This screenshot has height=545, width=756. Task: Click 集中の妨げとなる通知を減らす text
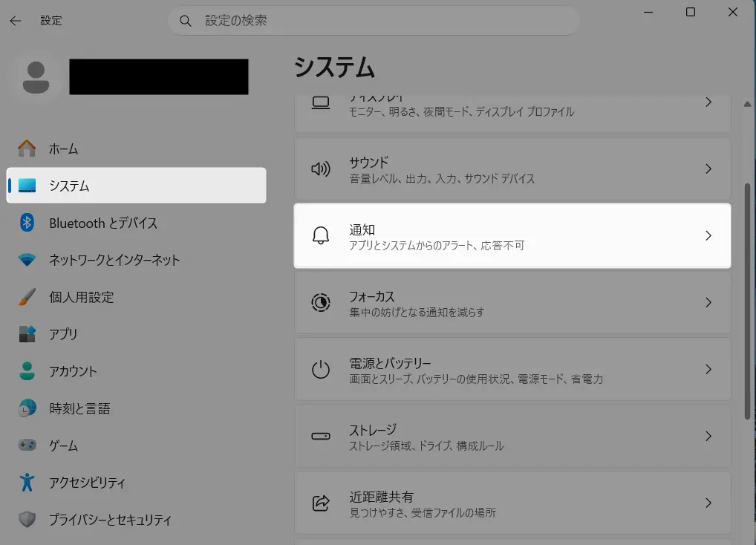[x=417, y=313]
